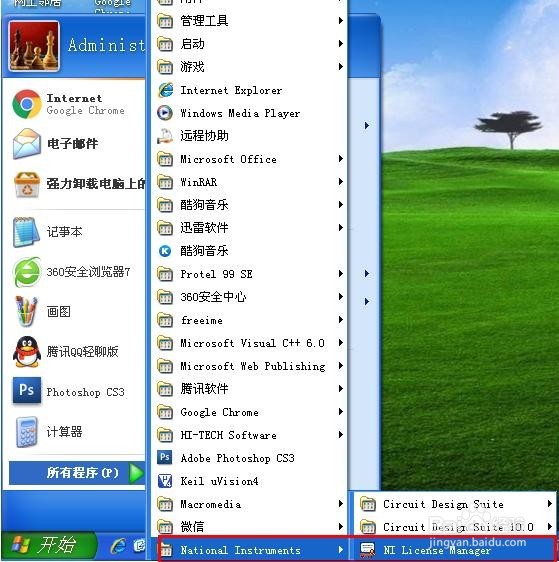
Task: Expand 微信 submenu arrow
Action: pyautogui.click(x=341, y=527)
